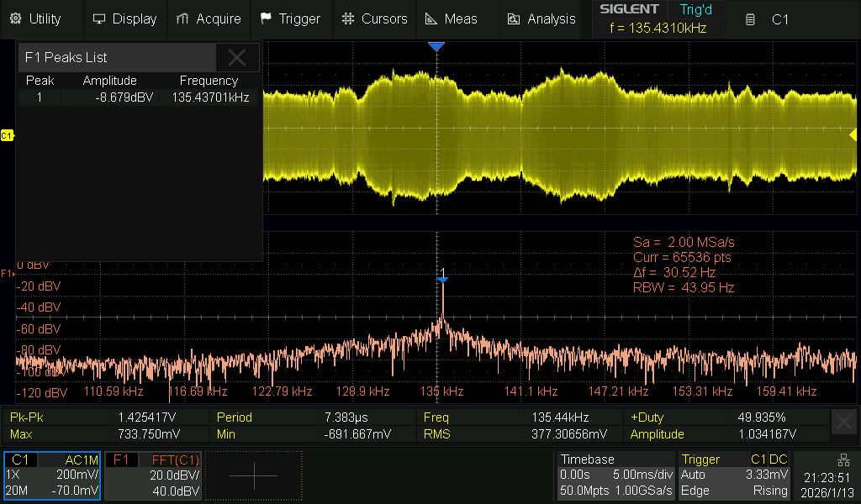The image size is (861, 504).
Task: Select peak frequency 135.43701kHz cell
Action: 210,97
